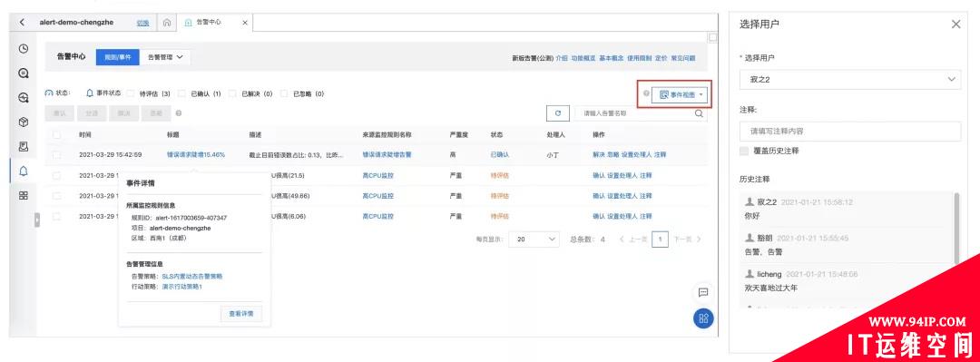Image resolution: width=980 pixels, height=362 pixels.
Task: Open the 事件视图 dropdown arrow
Action: (701, 95)
